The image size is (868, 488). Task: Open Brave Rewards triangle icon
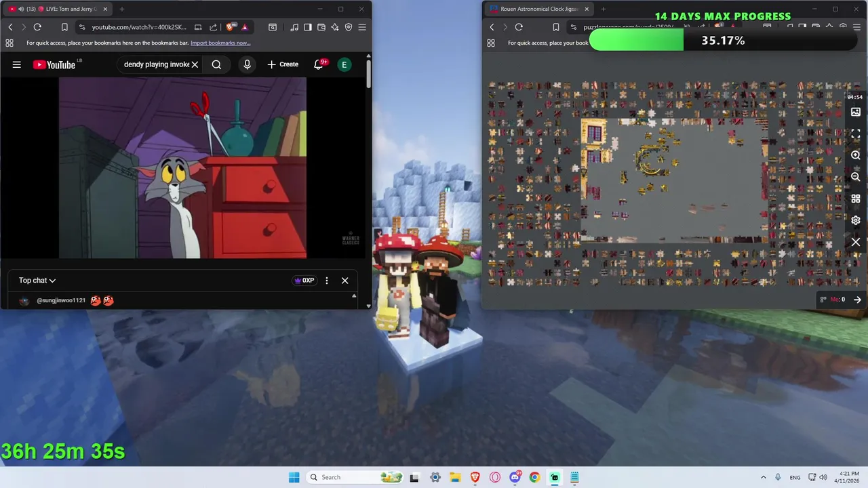click(244, 27)
